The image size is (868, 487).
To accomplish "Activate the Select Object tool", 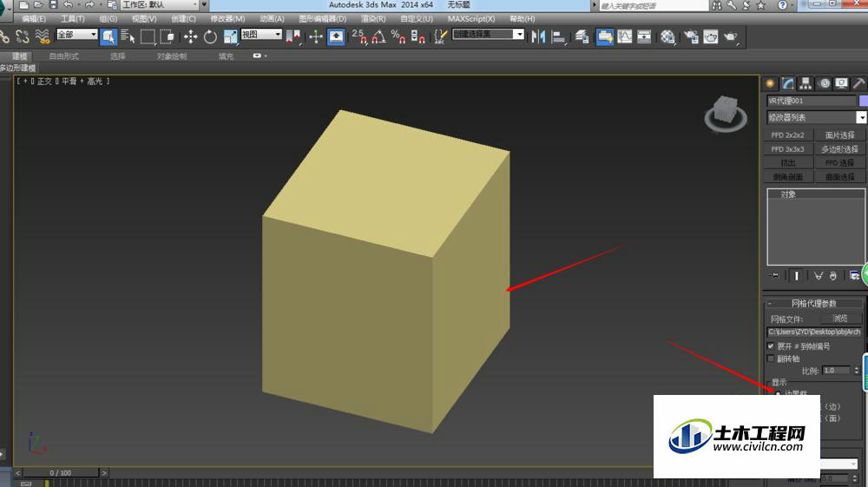I will [108, 37].
